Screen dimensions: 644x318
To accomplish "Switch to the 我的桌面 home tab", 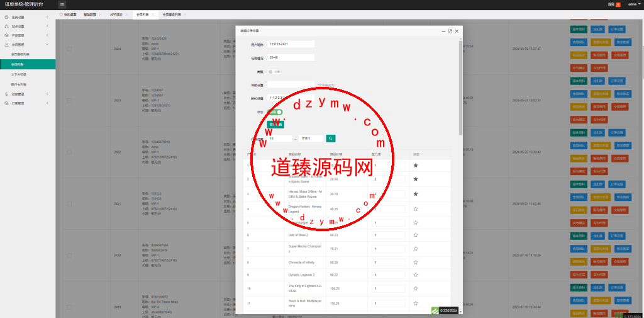I will point(68,14).
